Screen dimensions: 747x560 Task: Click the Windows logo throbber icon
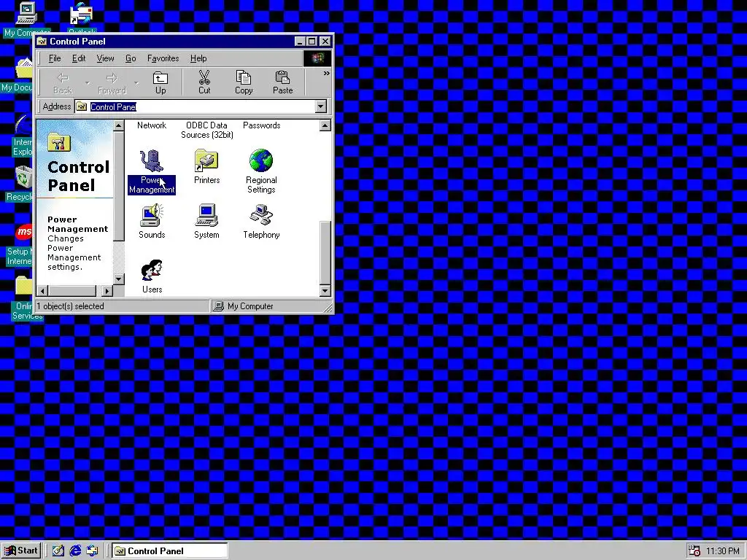(317, 58)
